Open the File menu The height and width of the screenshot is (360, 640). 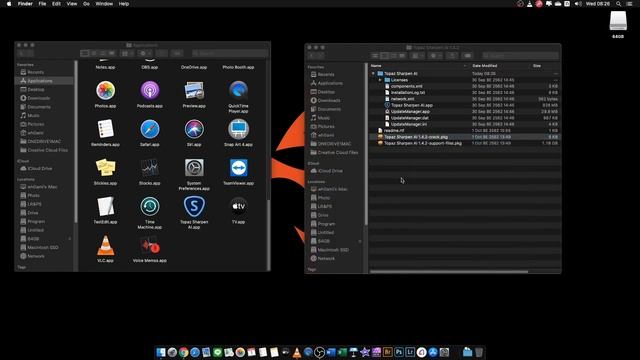(x=42, y=4)
